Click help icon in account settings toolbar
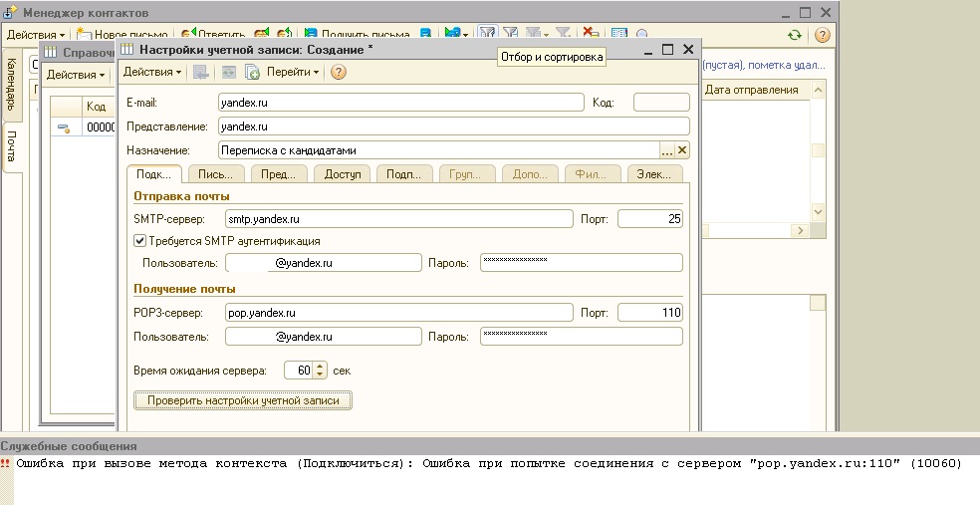980x505 pixels. tap(339, 73)
